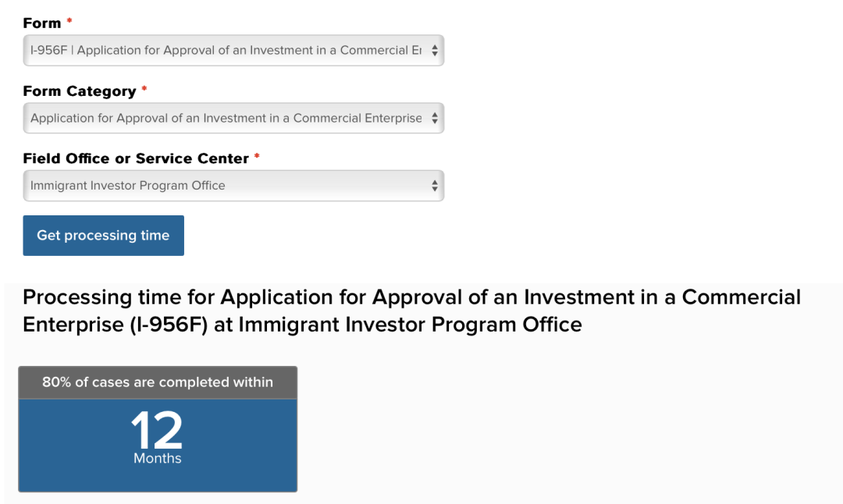Click arrows icon on Field Office select
The height and width of the screenshot is (504, 843).
click(435, 186)
